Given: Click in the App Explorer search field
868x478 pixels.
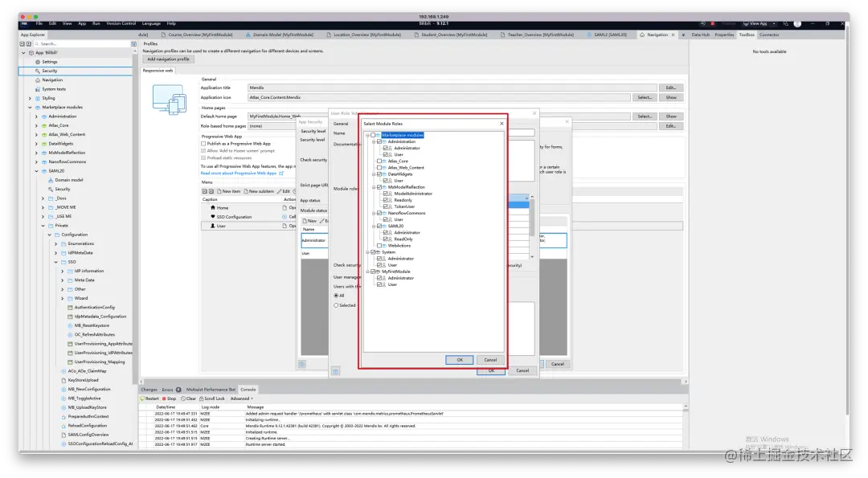Looking at the screenshot, I should (83, 43).
